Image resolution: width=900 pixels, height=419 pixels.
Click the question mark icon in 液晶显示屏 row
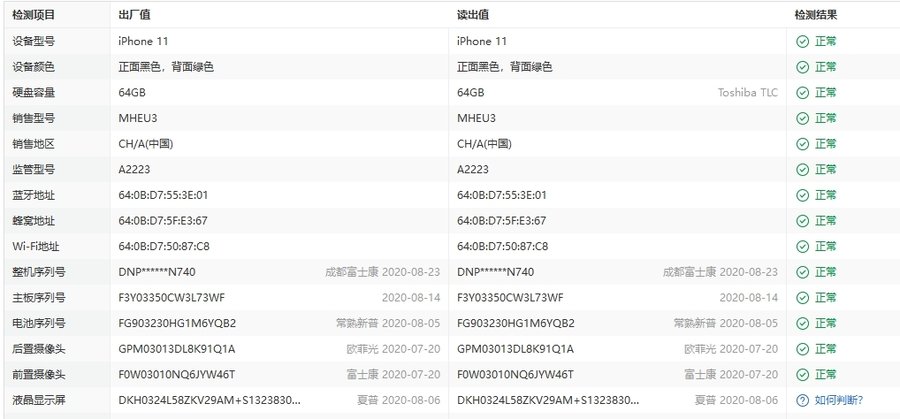click(x=802, y=400)
